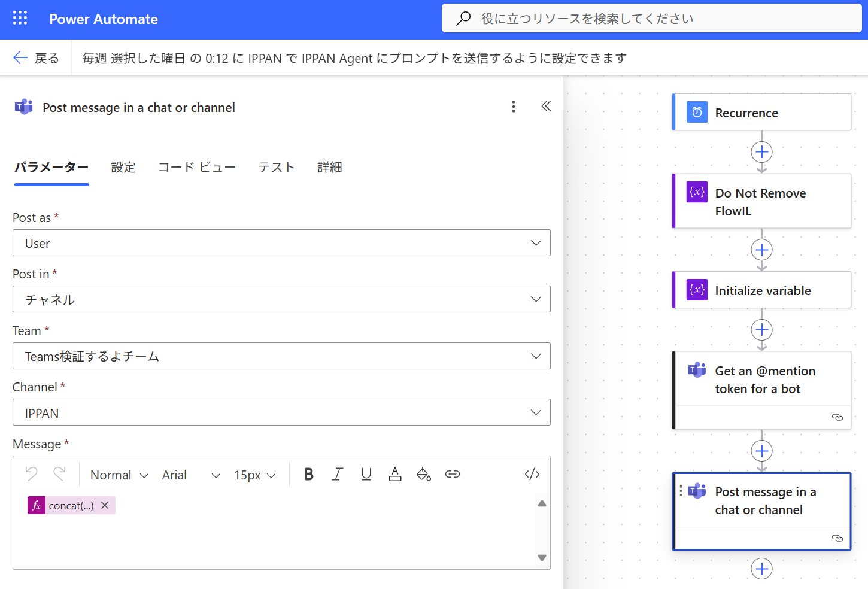Switch to the パラメーター tab
This screenshot has height=589, width=868.
(x=51, y=167)
